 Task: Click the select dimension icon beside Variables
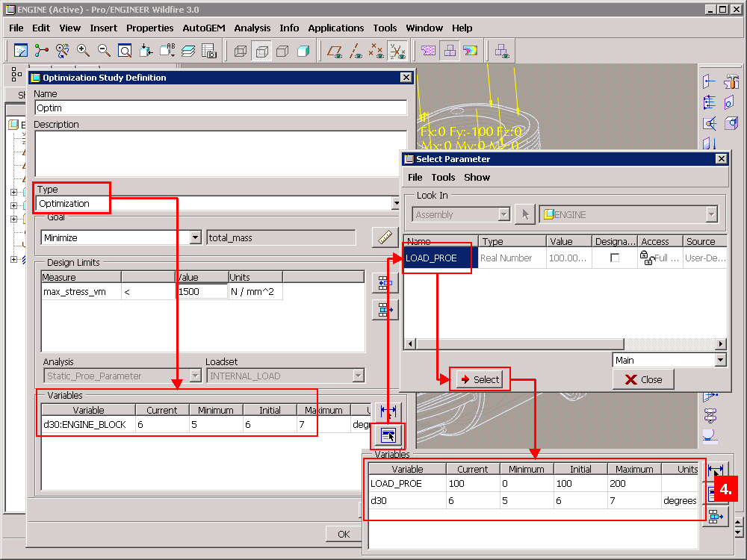tap(388, 411)
